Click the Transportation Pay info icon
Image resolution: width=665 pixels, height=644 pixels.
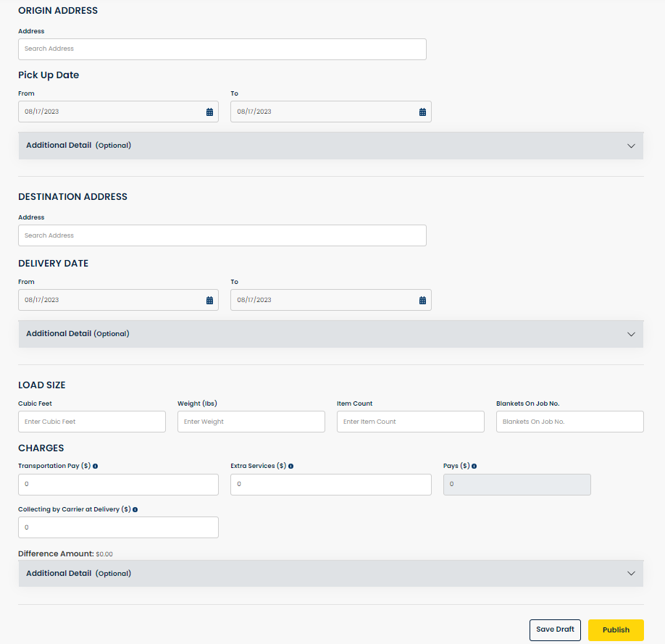[95, 466]
